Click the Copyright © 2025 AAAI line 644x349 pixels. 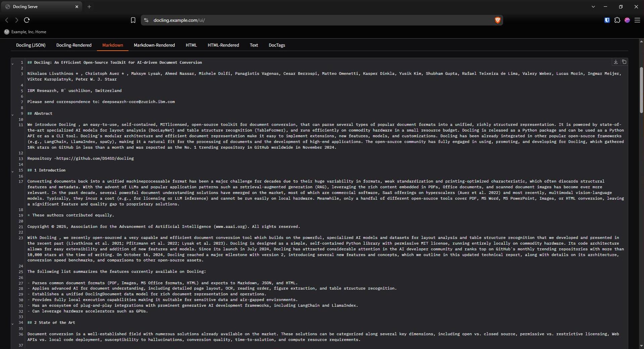point(164,227)
